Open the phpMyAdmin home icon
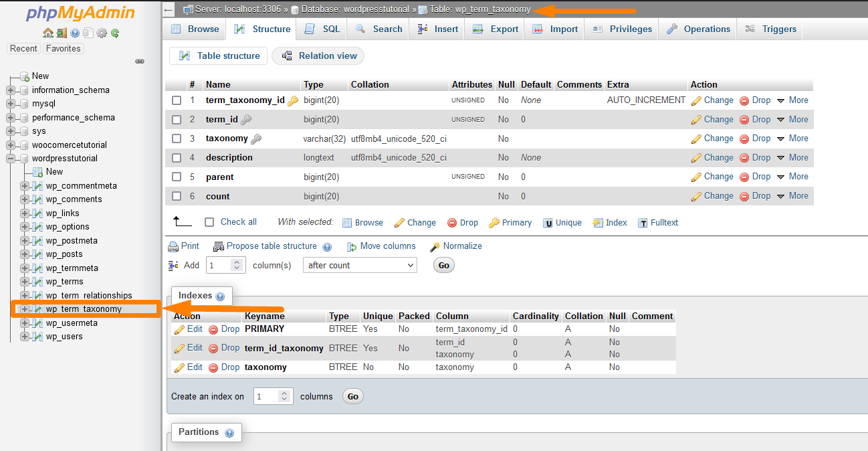The height and width of the screenshot is (451, 868). point(47,33)
